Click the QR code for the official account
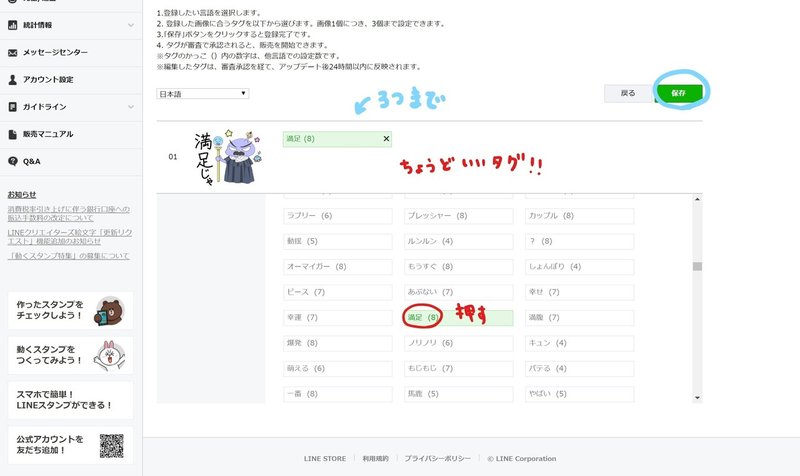Viewport: 800px width, 476px height. pos(111,446)
